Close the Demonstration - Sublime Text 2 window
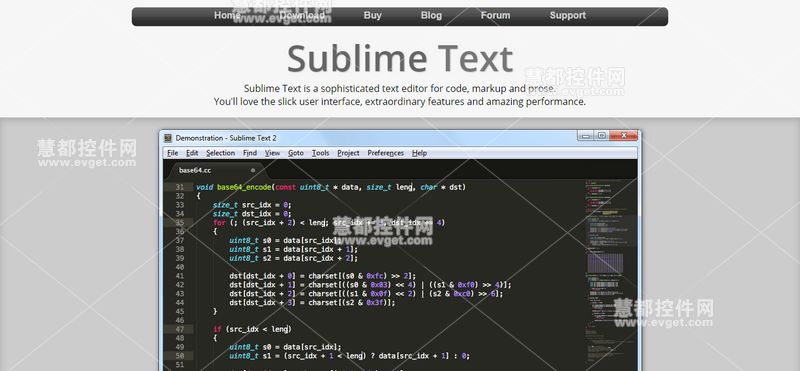Image resolution: width=800 pixels, height=371 pixels. click(x=623, y=135)
